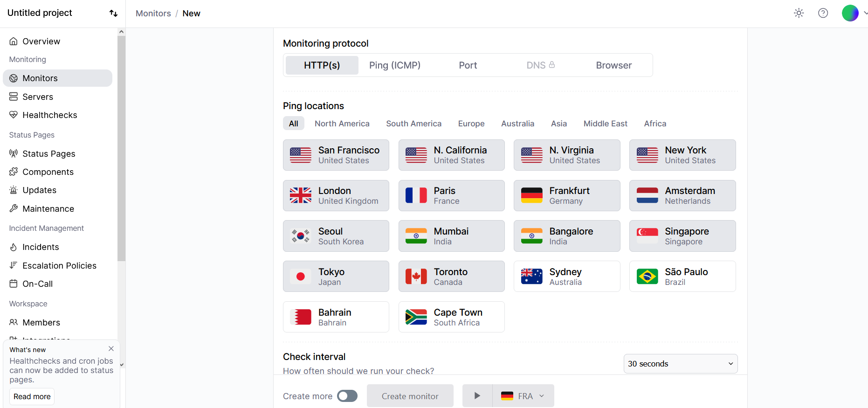Click the Escalation Policies icon

14,265
